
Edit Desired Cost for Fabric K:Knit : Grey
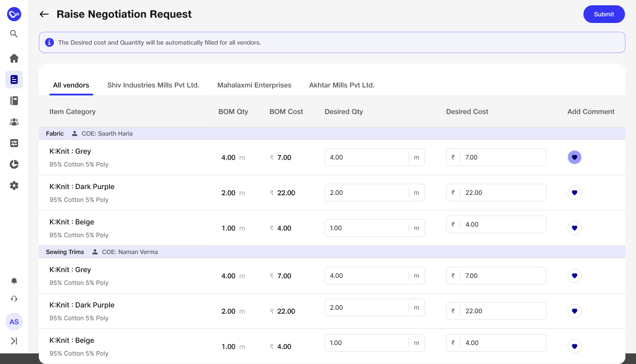(496, 157)
